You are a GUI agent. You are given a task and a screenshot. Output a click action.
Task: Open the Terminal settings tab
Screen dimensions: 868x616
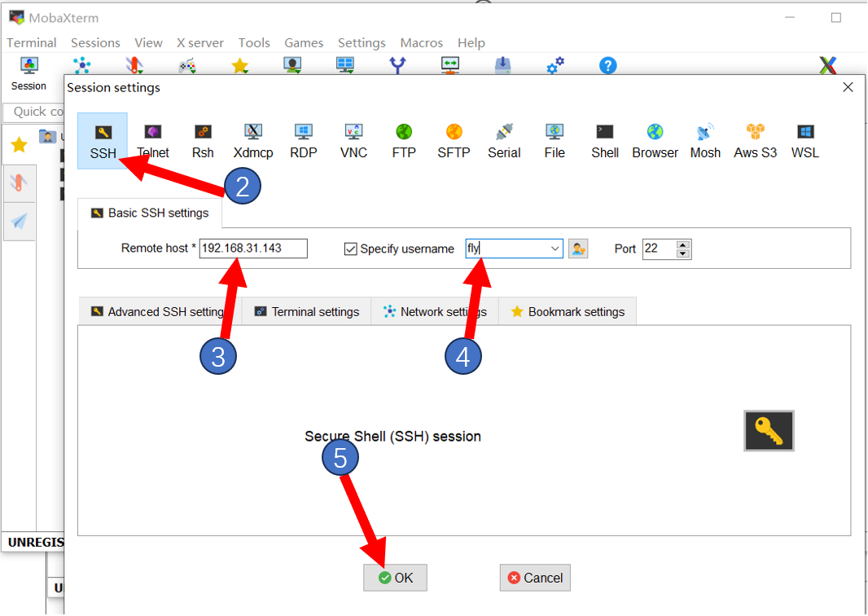pos(307,312)
